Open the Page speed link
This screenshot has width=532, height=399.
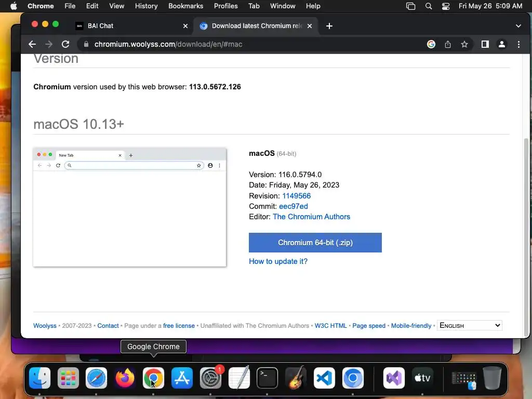pyautogui.click(x=369, y=326)
